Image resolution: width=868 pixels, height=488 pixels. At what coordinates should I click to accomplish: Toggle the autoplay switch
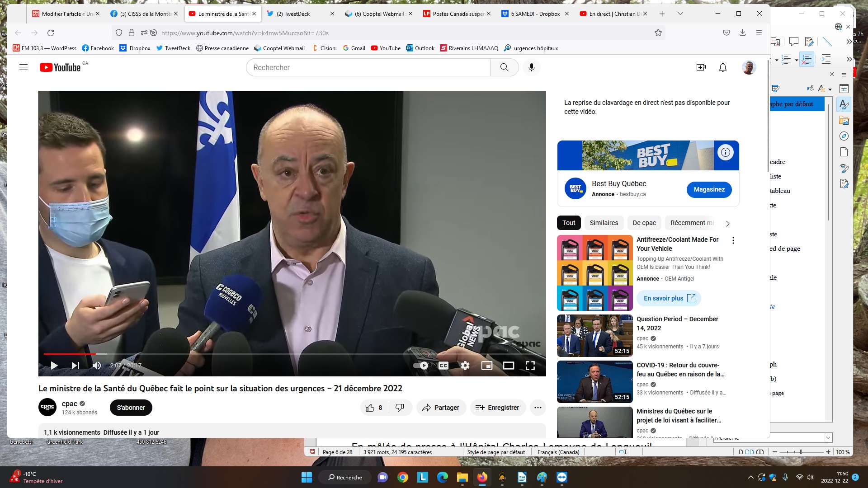[421, 366]
